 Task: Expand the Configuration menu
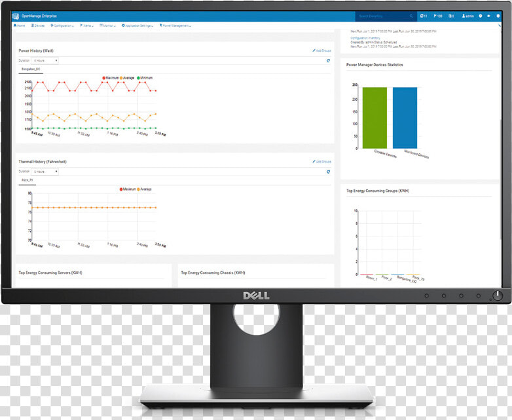click(62, 26)
